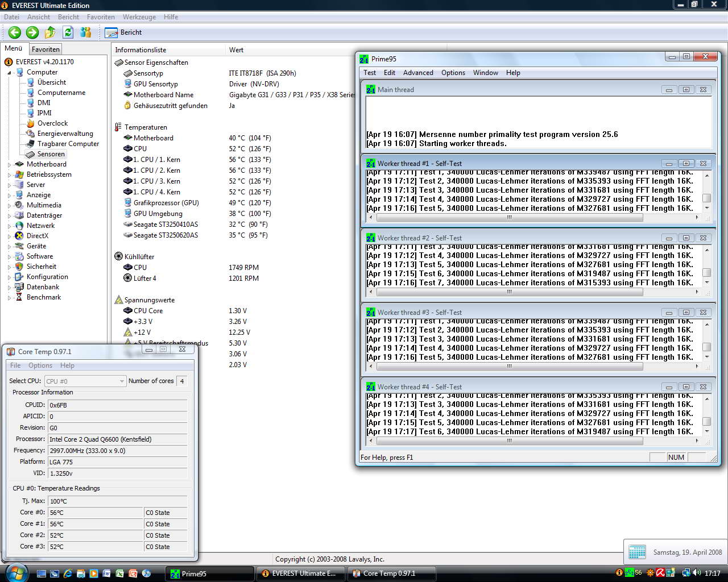Click the Spannungswerte warning icon
Screen dimensions: 728x582
118,300
